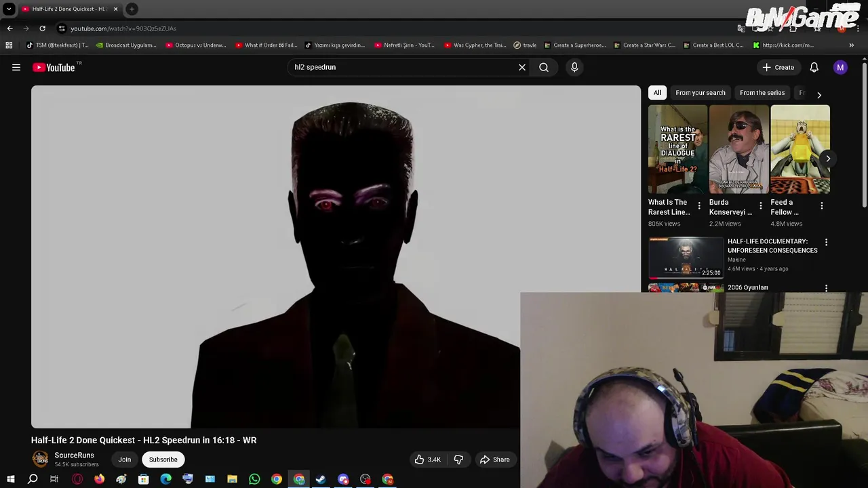The width and height of the screenshot is (868, 488).
Task: Open File Explorer from the taskbar
Action: pos(232,479)
